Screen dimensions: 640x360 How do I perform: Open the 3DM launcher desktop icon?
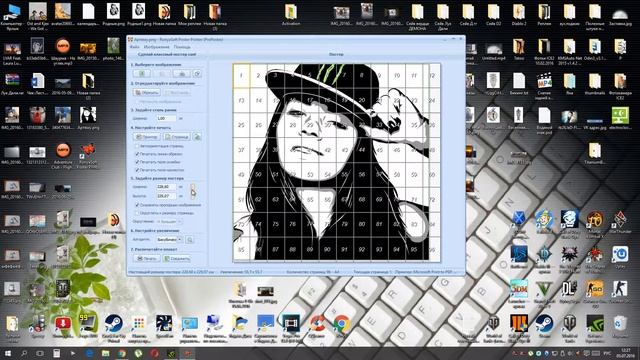point(519,292)
